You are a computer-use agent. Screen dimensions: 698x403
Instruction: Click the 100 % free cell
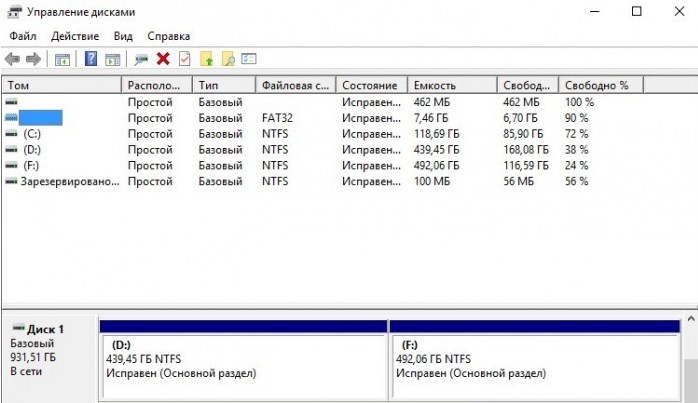pos(579,102)
